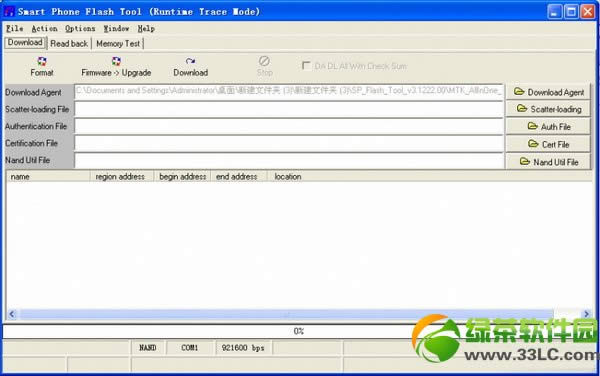The image size is (600, 376).
Task: Click the 0% progress bar
Action: 298,331
